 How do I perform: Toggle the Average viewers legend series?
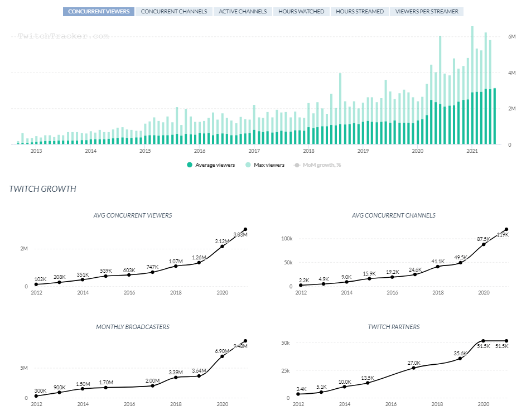[x=211, y=165]
